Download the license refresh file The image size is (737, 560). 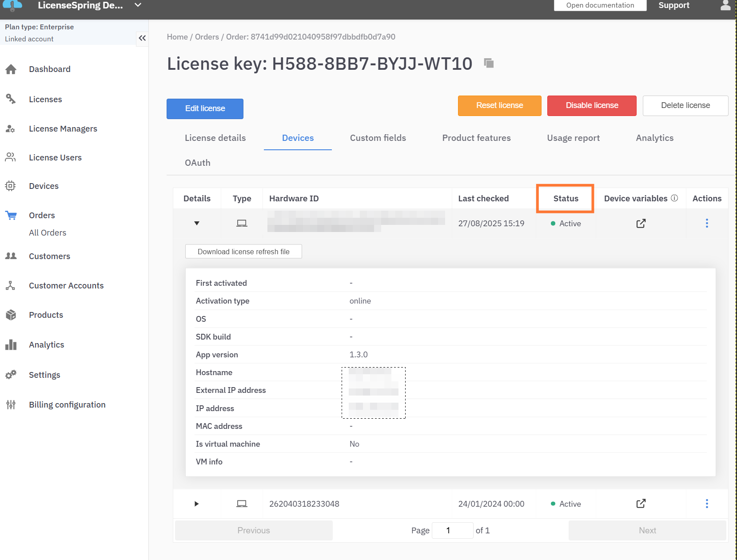243,252
